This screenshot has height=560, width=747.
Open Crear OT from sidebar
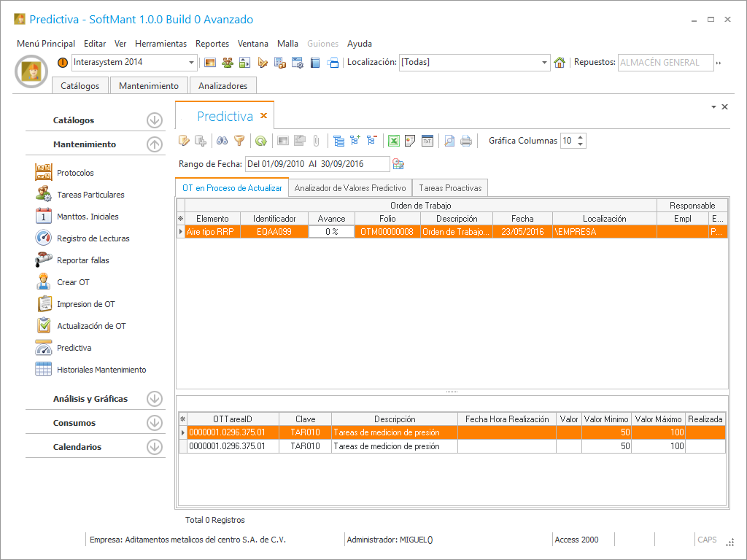(73, 282)
